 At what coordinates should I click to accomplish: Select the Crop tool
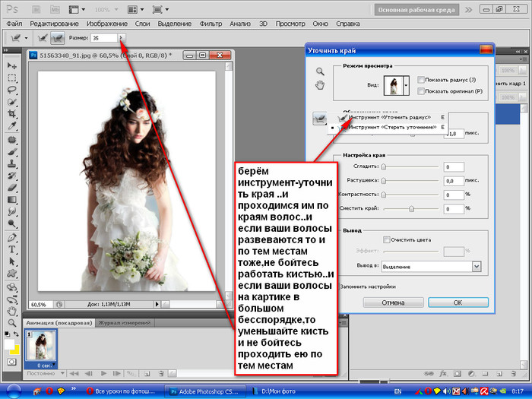pos(12,115)
